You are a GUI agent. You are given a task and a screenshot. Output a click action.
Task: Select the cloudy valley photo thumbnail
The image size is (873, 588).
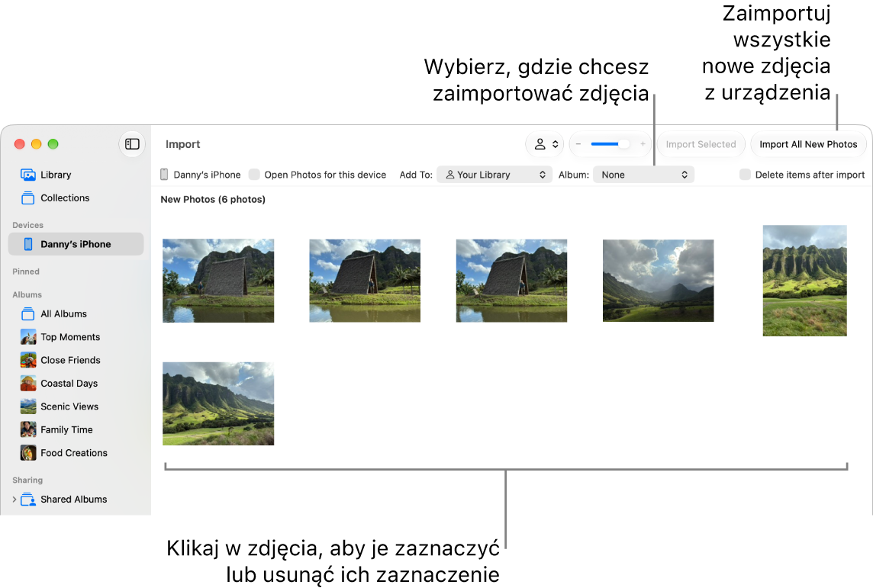658,281
